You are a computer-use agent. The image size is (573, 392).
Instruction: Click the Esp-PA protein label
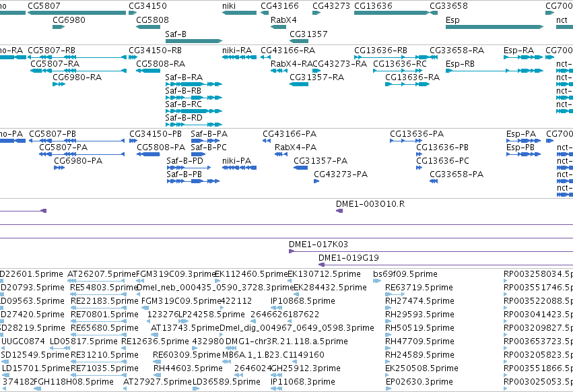pos(520,134)
